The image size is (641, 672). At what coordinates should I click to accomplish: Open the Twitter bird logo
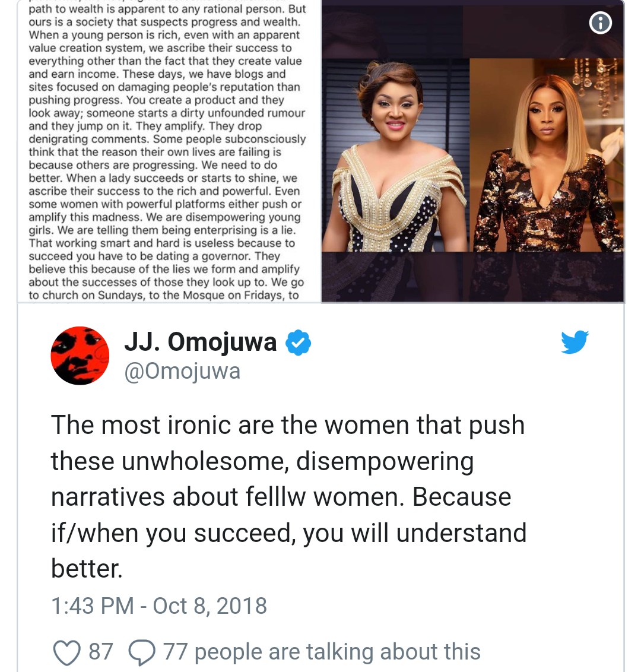[x=575, y=341]
